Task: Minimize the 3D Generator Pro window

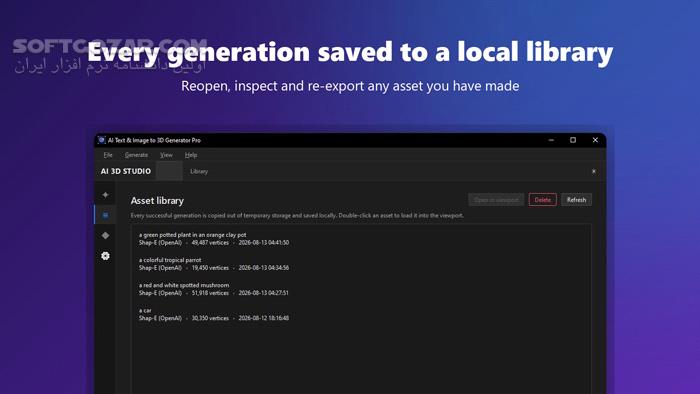Action: pyautogui.click(x=551, y=140)
